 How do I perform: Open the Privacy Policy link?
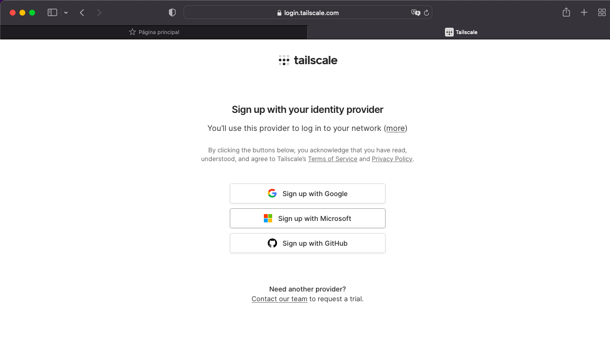(392, 159)
